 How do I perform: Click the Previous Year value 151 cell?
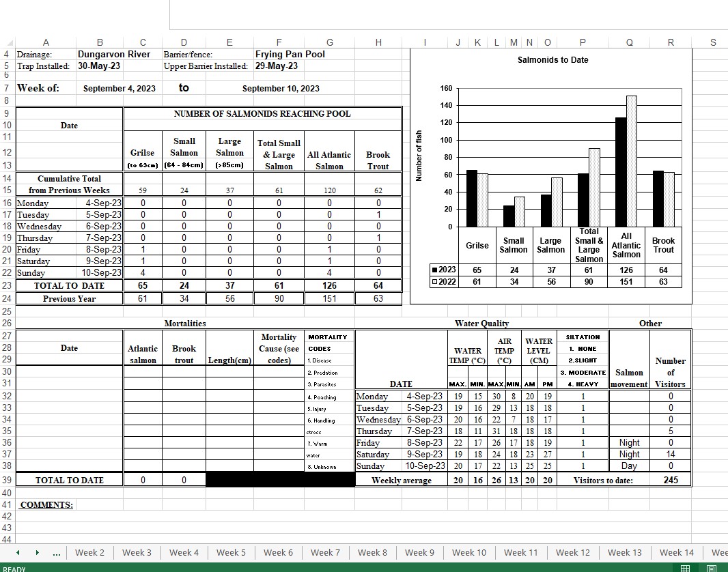pos(330,299)
